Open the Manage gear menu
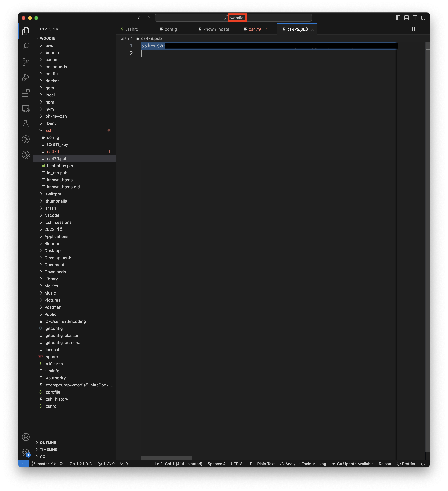 point(26,453)
